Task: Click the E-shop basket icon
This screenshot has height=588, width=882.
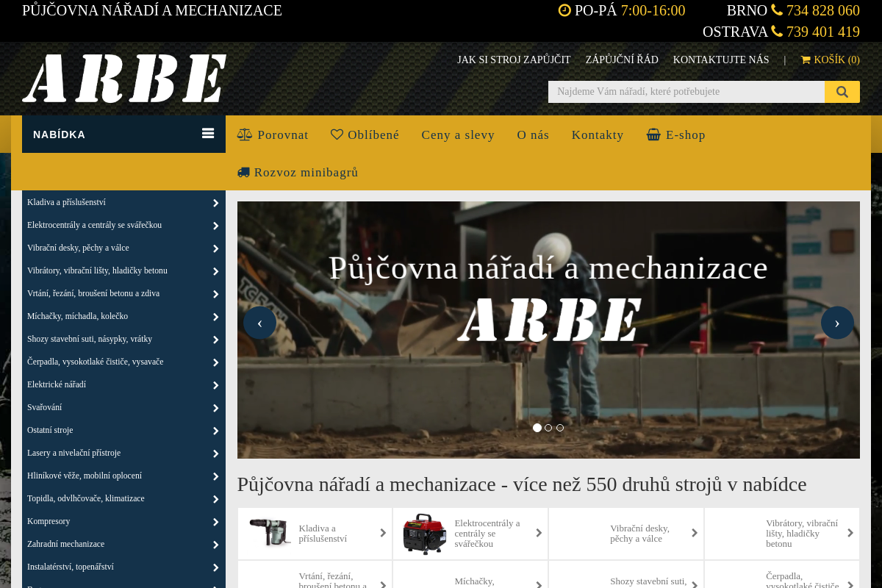Action: pyautogui.click(x=653, y=134)
